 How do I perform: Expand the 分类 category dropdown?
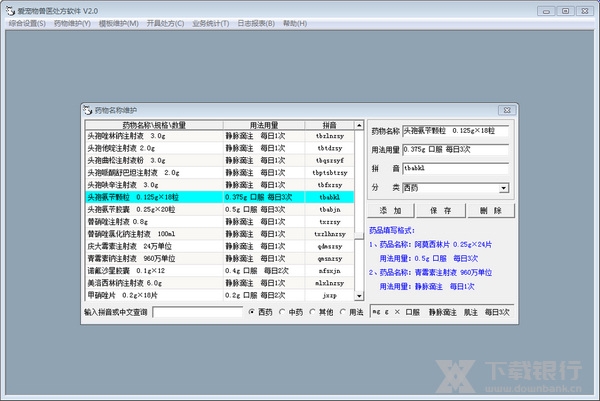[x=504, y=188]
